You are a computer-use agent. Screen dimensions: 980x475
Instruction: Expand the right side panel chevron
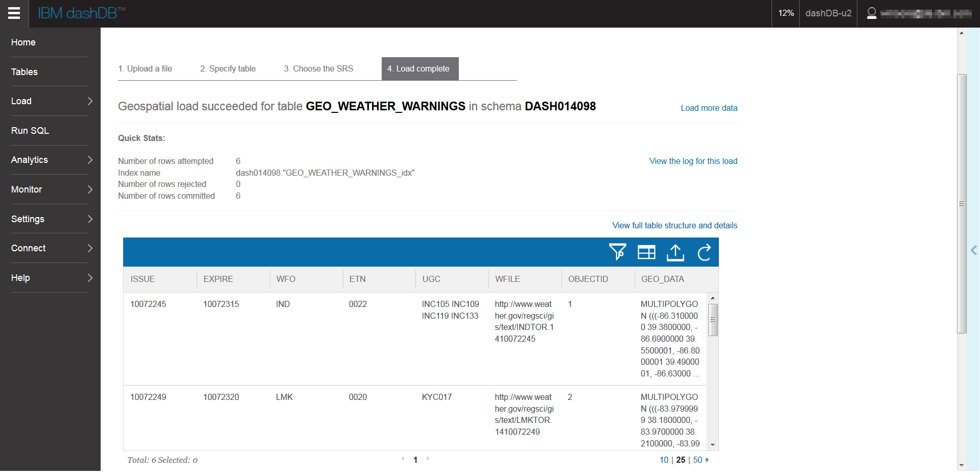pyautogui.click(x=974, y=250)
